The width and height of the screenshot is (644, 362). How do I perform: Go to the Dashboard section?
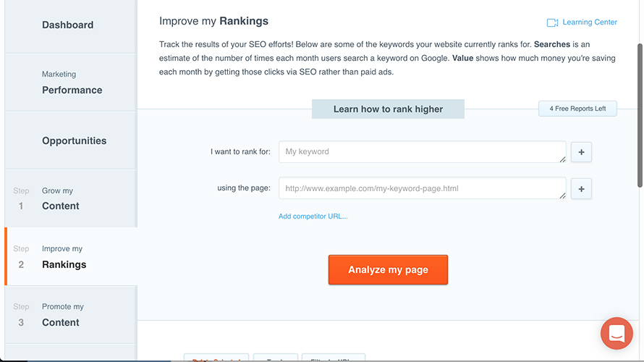click(67, 25)
